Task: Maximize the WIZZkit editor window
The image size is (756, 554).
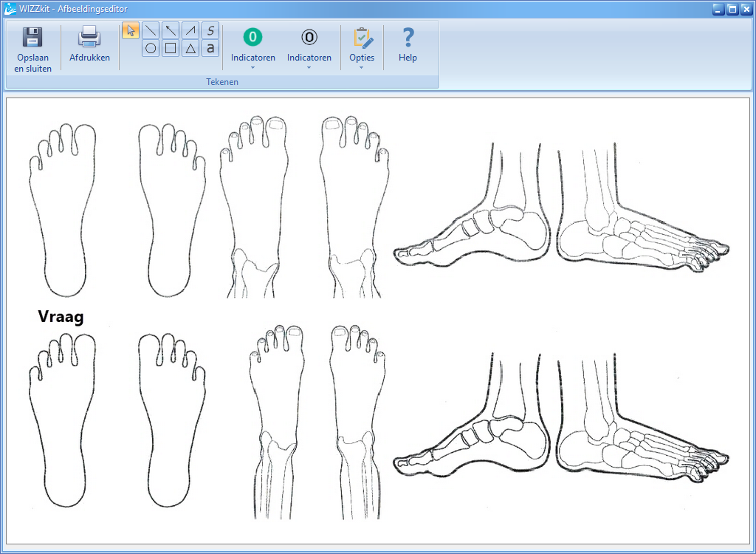Action: point(732,9)
